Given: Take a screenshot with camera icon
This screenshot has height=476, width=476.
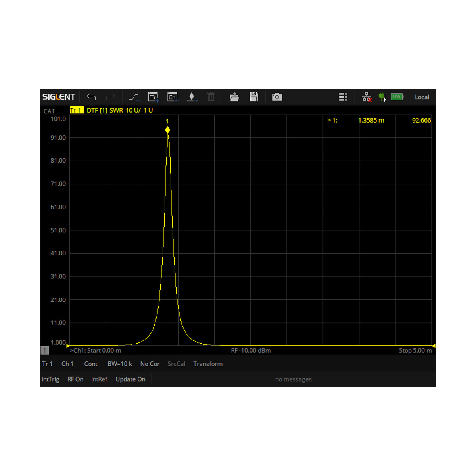Looking at the screenshot, I should [277, 97].
